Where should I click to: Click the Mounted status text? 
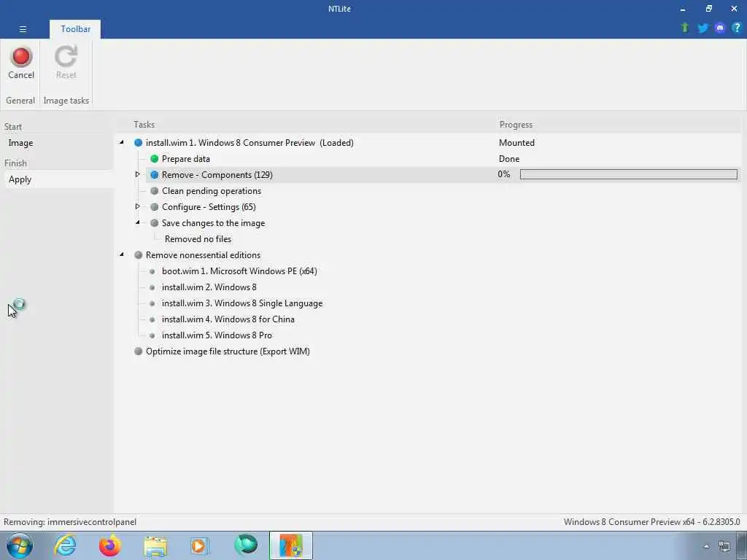tap(516, 143)
